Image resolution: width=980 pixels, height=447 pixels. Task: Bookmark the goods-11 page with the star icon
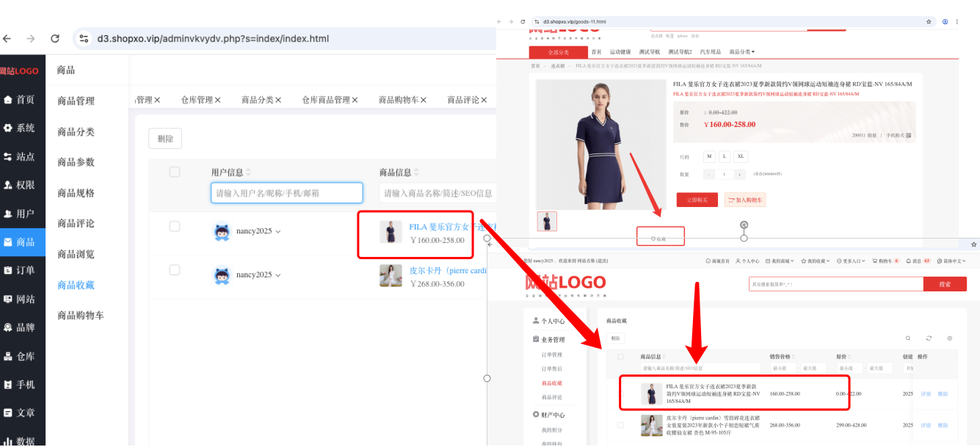tap(929, 22)
